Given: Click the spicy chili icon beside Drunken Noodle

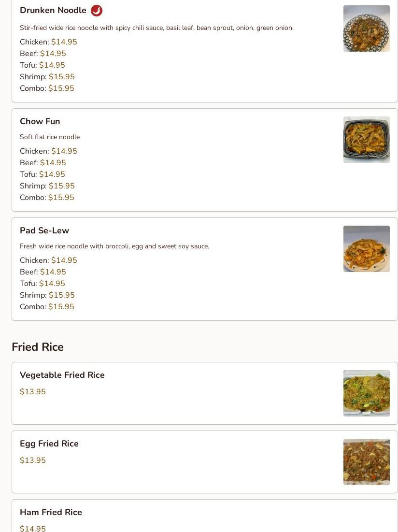Looking at the screenshot, I should pos(97,11).
